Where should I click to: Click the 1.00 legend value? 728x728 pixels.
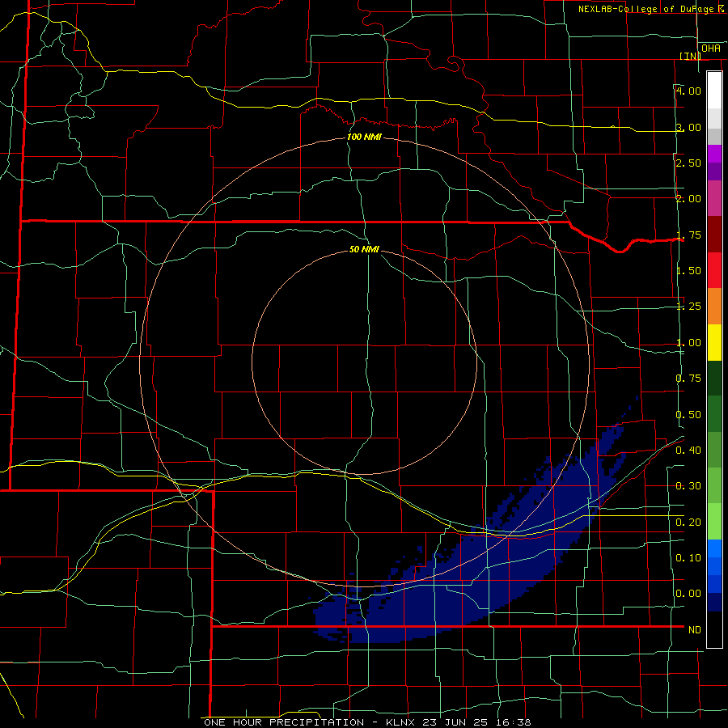[688, 343]
